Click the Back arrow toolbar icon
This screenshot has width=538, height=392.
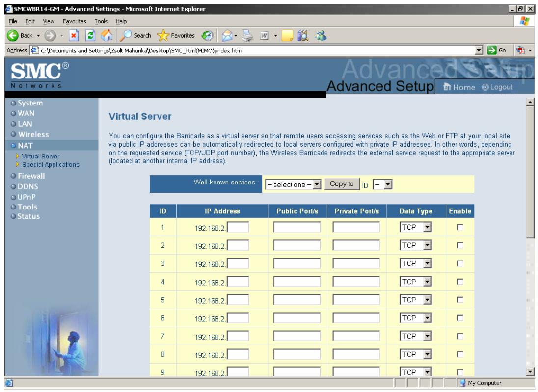click(x=13, y=36)
